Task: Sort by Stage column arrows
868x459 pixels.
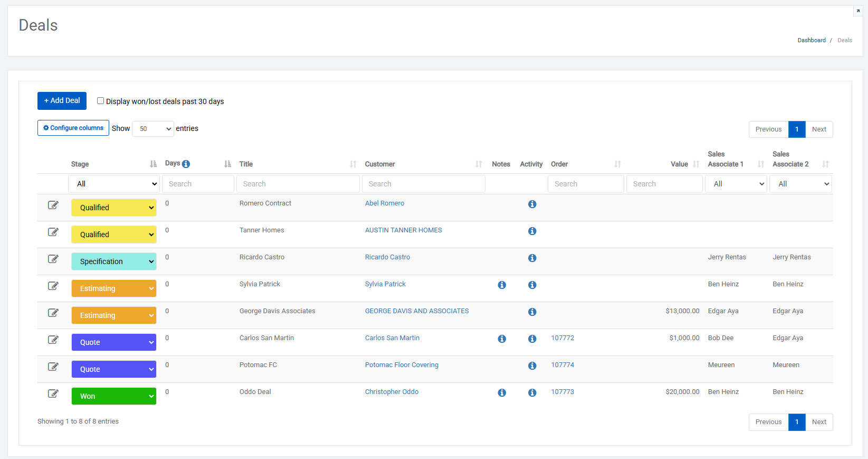Action: pyautogui.click(x=153, y=164)
